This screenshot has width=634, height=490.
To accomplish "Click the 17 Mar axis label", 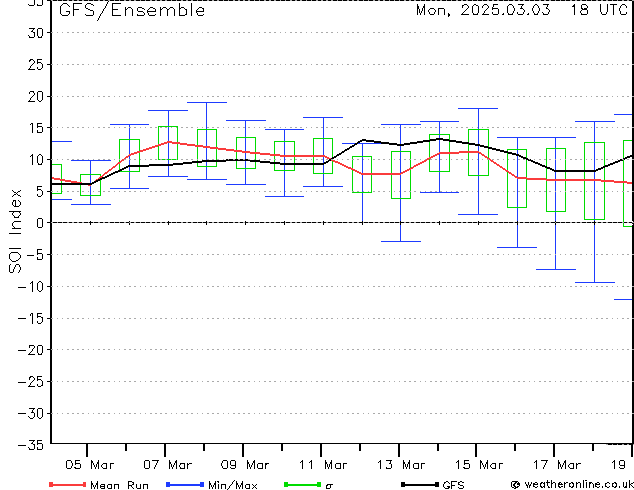I will (557, 465).
